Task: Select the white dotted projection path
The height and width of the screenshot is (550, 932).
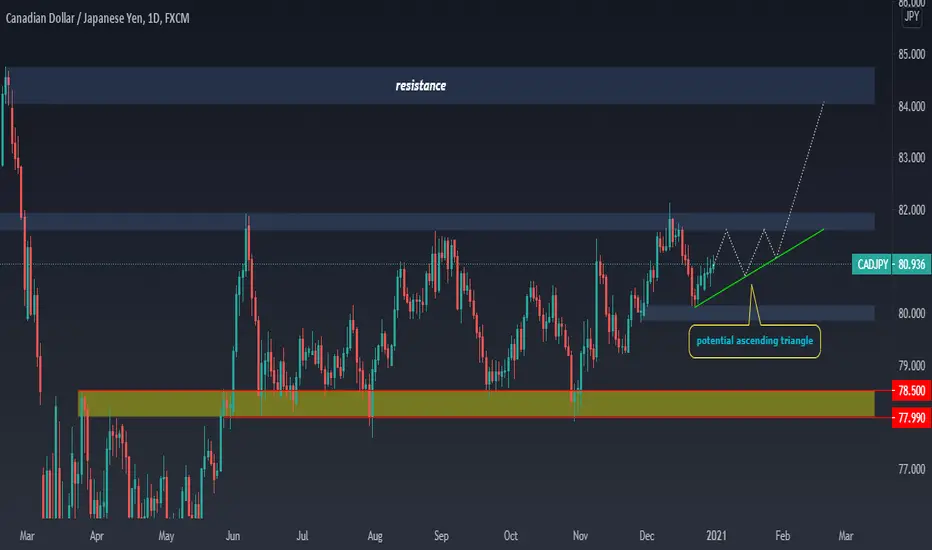Action: click(801, 178)
